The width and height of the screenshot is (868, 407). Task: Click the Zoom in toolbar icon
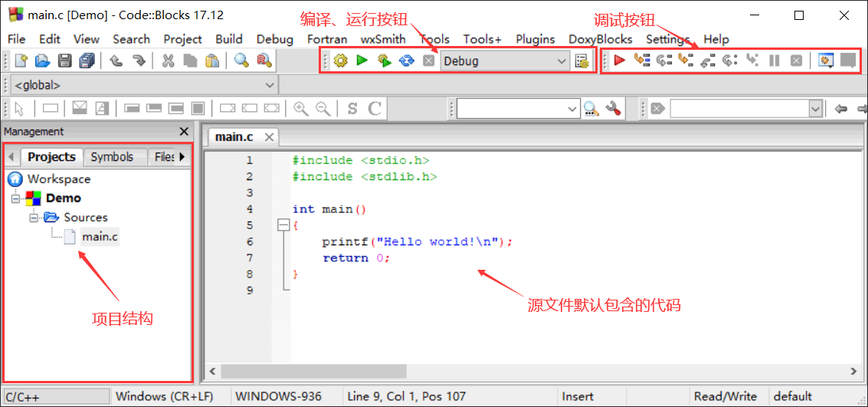[300, 109]
